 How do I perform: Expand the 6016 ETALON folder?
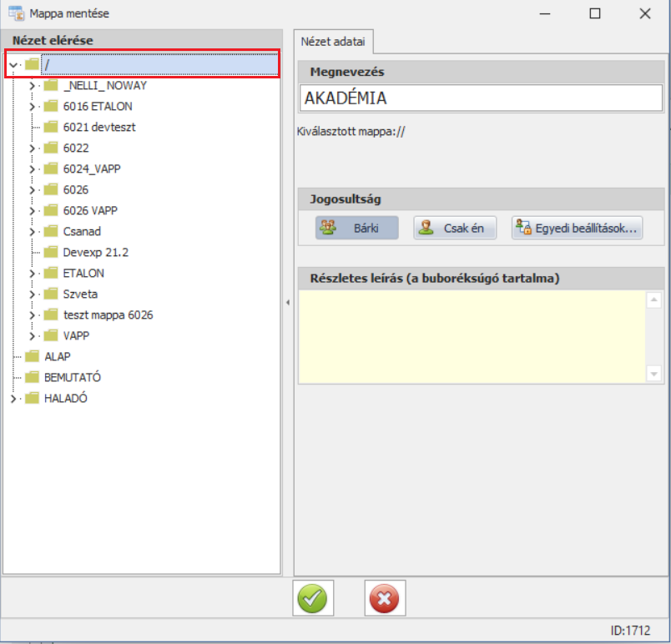[32, 106]
